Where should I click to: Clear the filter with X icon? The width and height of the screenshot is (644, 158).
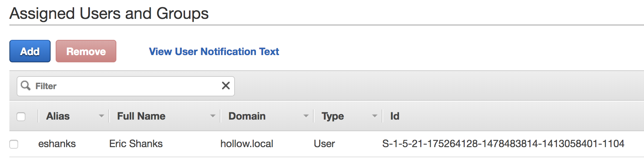point(226,86)
